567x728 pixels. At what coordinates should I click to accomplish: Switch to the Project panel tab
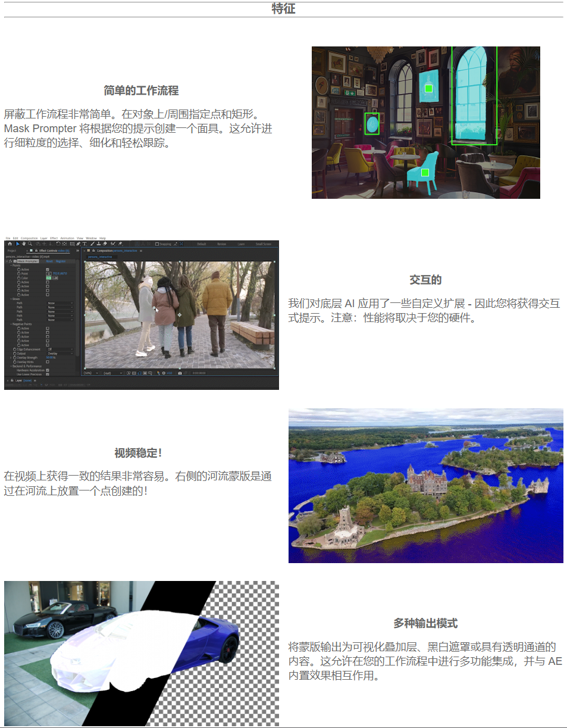click(x=12, y=251)
